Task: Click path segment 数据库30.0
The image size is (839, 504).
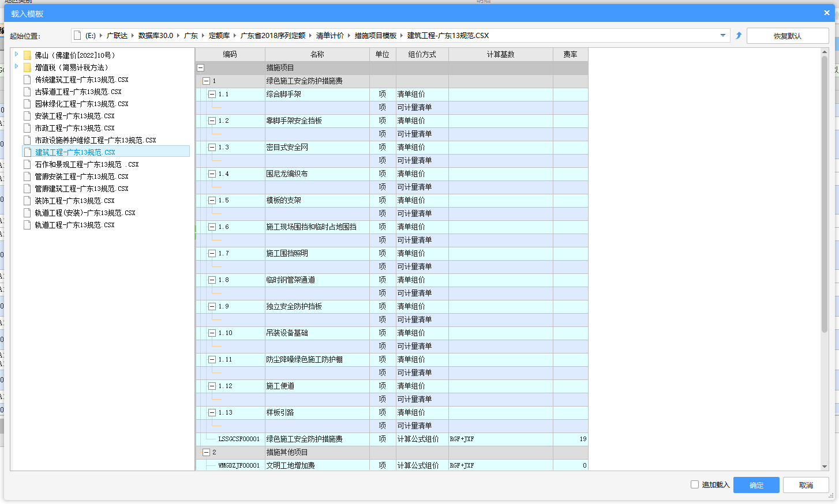Action: click(x=156, y=36)
